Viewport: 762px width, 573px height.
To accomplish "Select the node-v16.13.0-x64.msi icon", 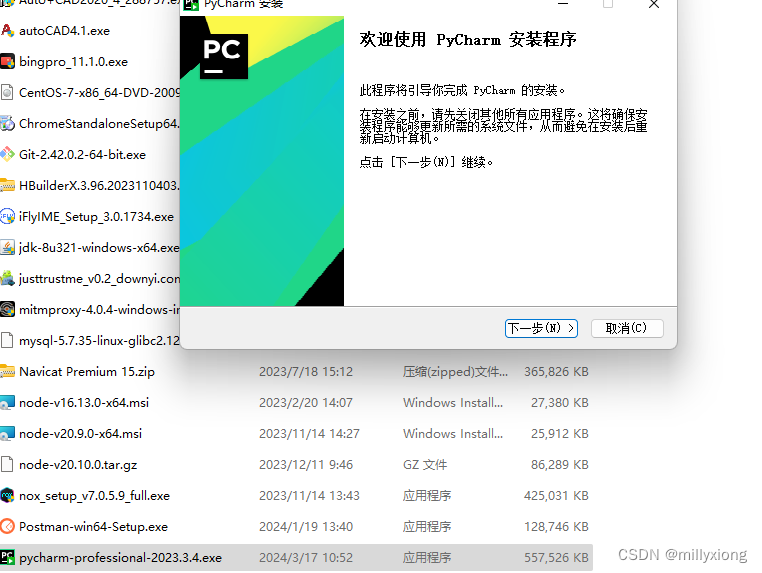I will (7, 402).
